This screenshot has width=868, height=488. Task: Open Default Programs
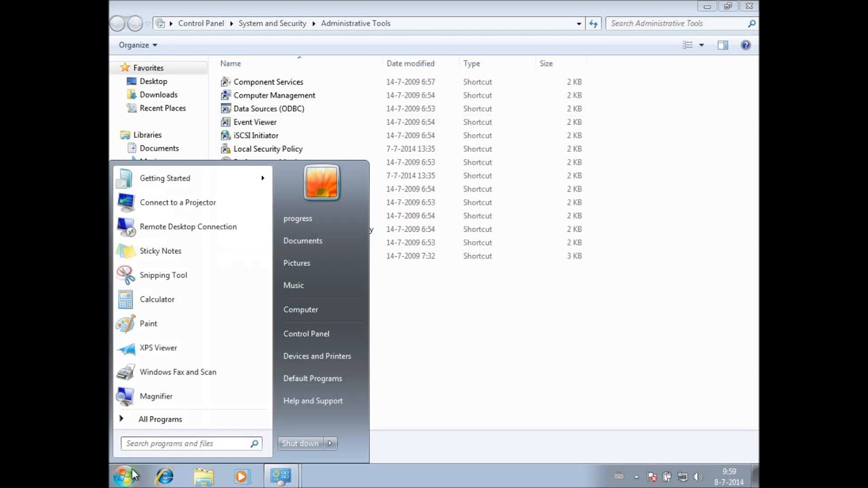(x=313, y=379)
